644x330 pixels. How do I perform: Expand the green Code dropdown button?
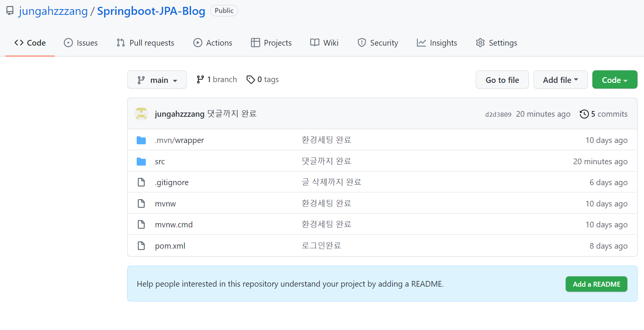(x=615, y=79)
